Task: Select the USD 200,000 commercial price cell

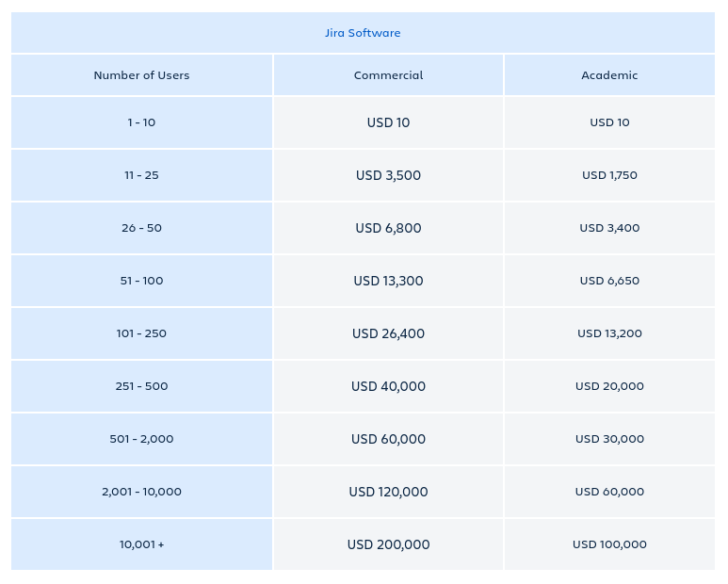Action: click(x=388, y=544)
